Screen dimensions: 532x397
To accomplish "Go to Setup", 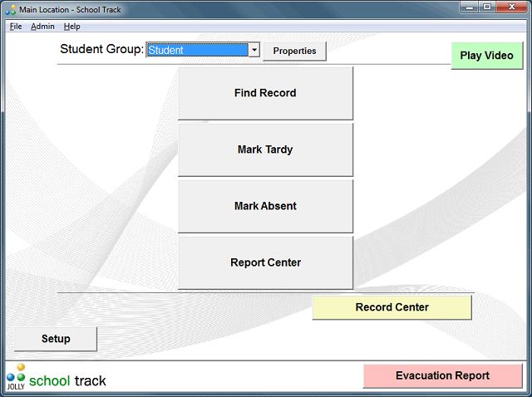I will coord(56,339).
